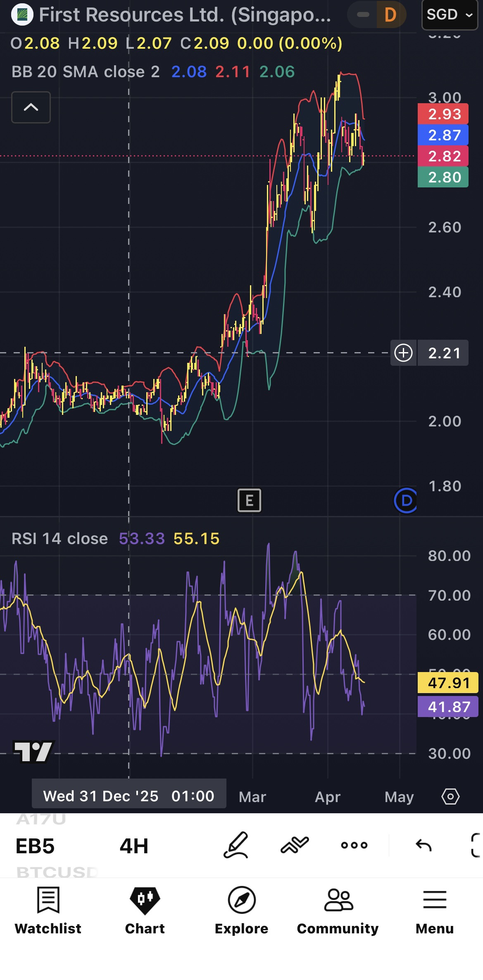Tap the three-dots more options icon

(x=354, y=845)
